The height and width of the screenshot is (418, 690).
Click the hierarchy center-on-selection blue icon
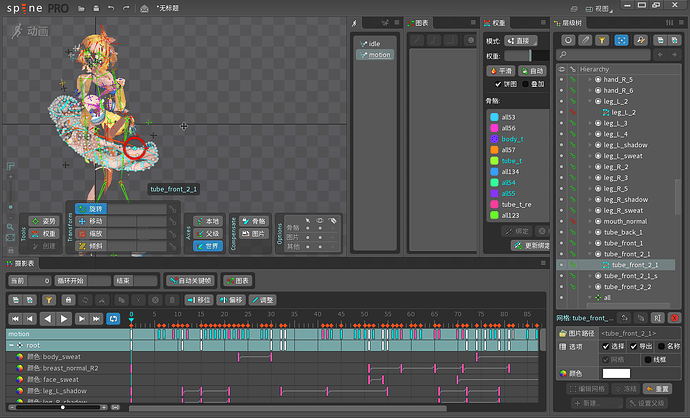point(621,40)
